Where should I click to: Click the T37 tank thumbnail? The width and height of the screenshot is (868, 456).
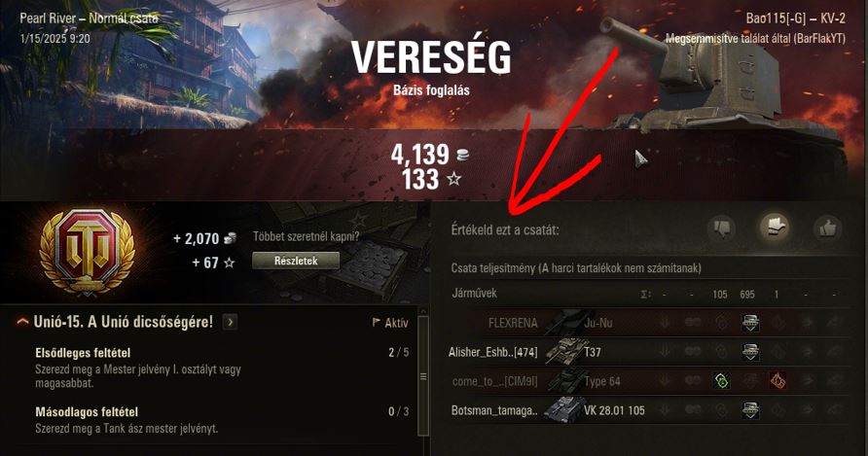(x=563, y=351)
